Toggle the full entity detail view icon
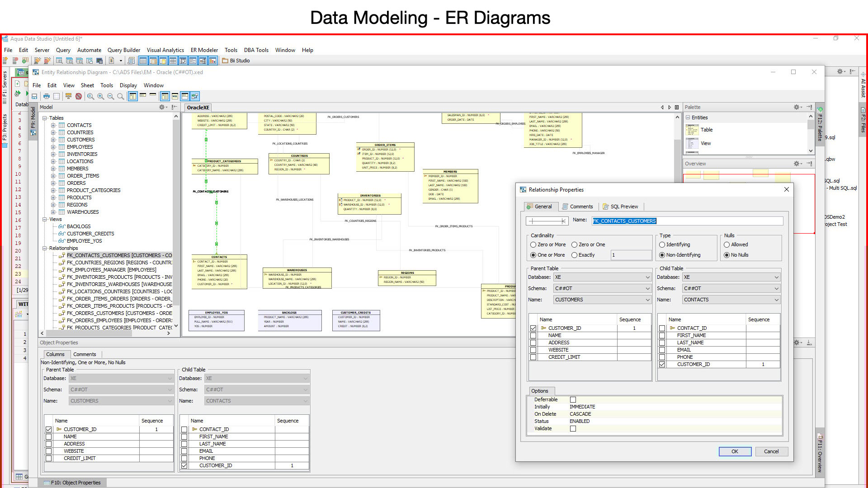 click(x=133, y=96)
